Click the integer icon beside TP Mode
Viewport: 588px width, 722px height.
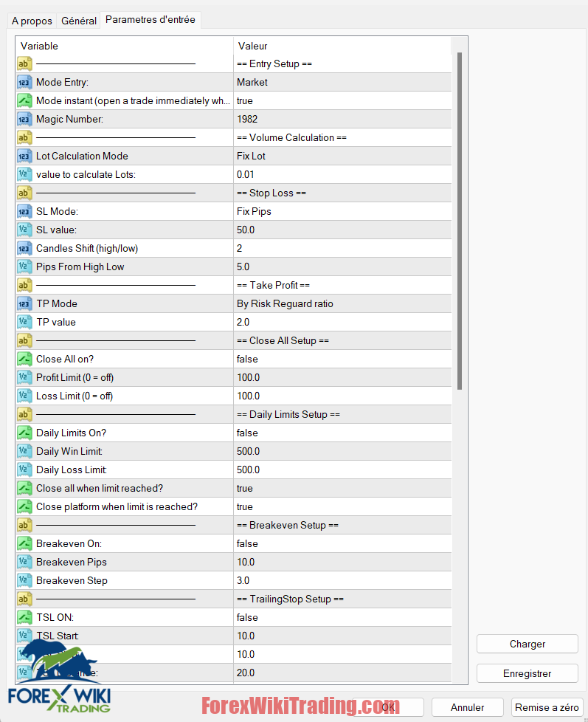click(x=24, y=304)
